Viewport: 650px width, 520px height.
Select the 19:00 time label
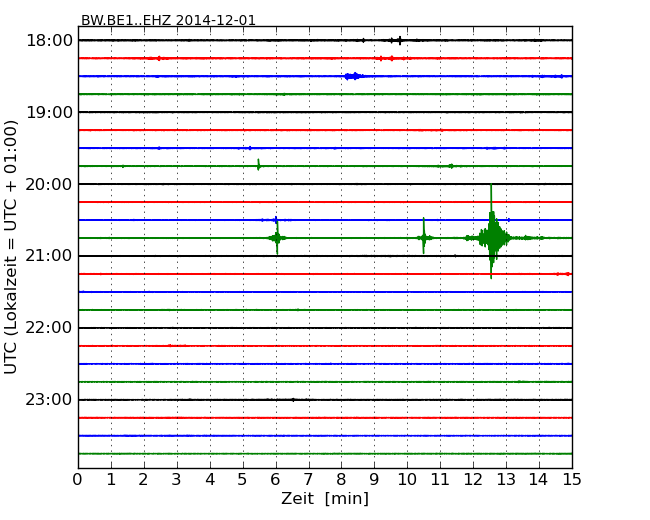click(x=49, y=112)
